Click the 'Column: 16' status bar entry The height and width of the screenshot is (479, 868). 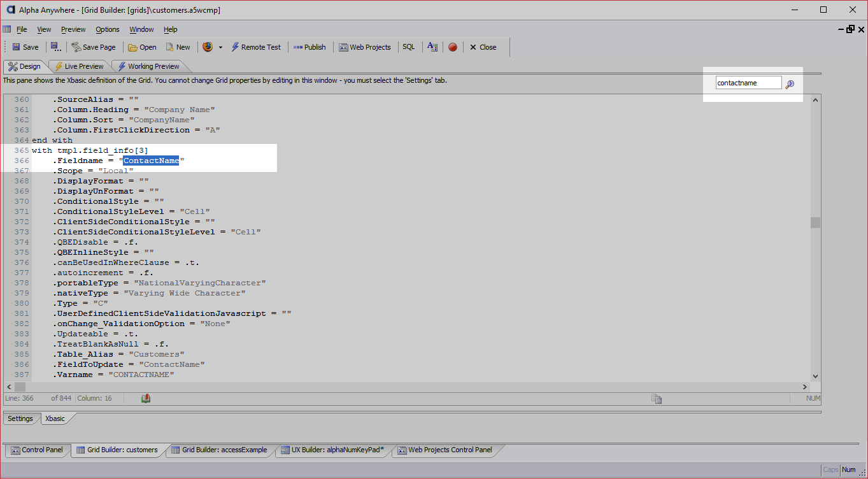pos(95,399)
